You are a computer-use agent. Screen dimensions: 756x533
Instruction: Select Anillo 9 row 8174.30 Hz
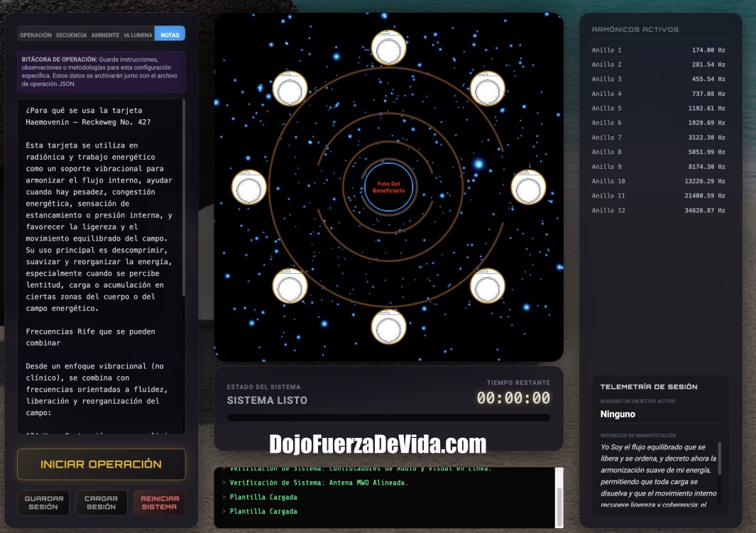tap(659, 167)
